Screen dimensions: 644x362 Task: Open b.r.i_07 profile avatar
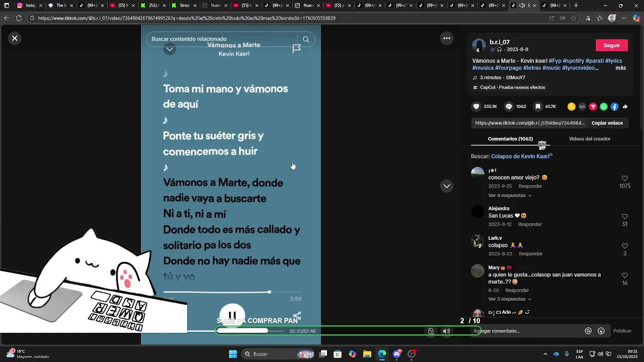478,45
